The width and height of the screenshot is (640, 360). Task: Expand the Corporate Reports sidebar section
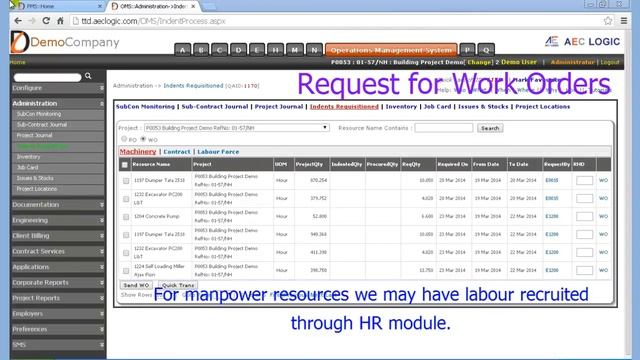pos(58,282)
